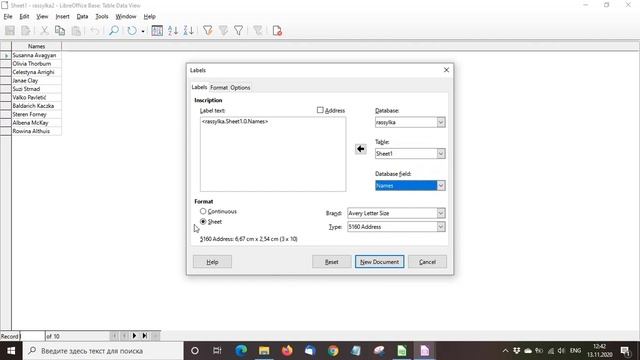The height and width of the screenshot is (360, 640).
Task: Enable the Address checkbox
Action: tap(320, 110)
